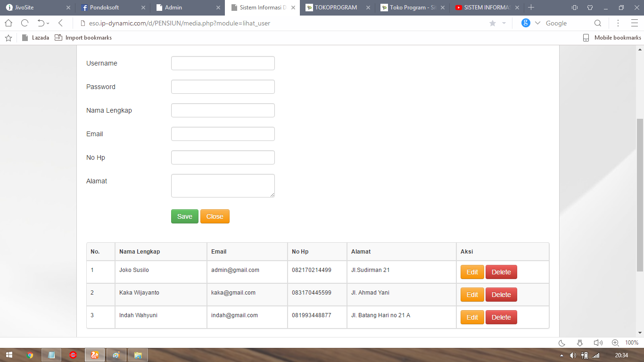
Task: Focus the Email input field
Action: click(x=223, y=134)
